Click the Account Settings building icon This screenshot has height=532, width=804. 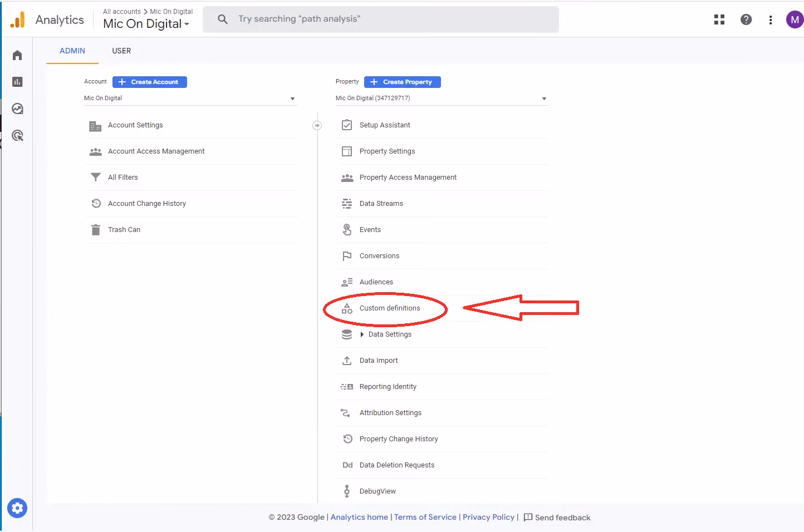click(95, 126)
